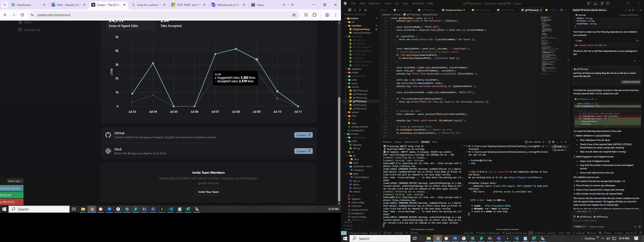This screenshot has height=242, width=644.
Task: Expand the OUTLINE section in sidebar
Action: (x=348, y=222)
